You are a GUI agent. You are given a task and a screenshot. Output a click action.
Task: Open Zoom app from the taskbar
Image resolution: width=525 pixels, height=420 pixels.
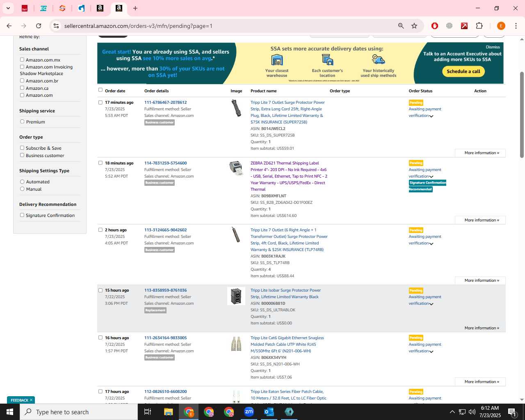click(x=249, y=412)
